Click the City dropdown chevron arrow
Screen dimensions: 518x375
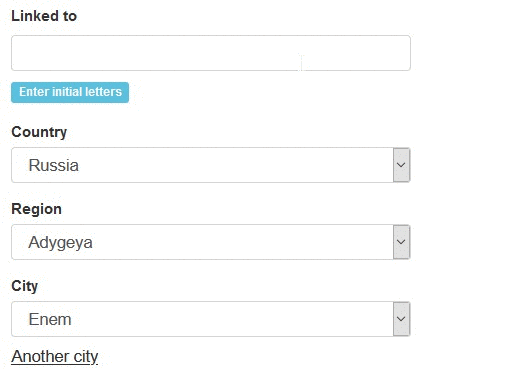coord(401,319)
